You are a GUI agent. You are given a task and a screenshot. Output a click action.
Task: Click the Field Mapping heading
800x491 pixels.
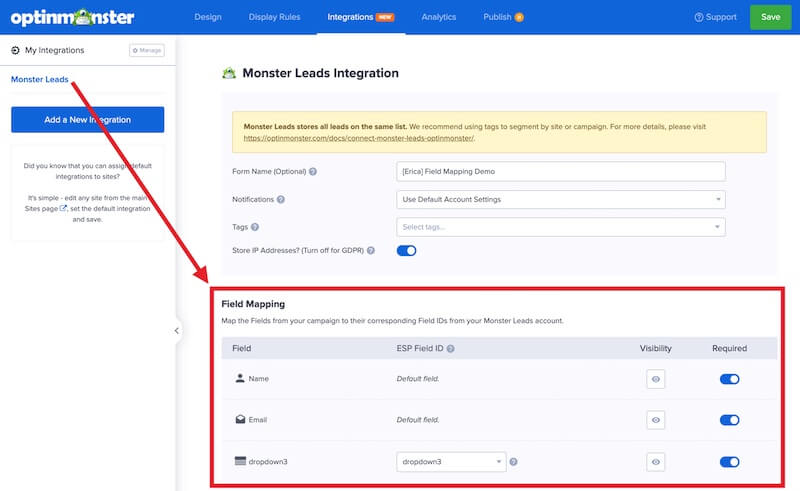[253, 304]
